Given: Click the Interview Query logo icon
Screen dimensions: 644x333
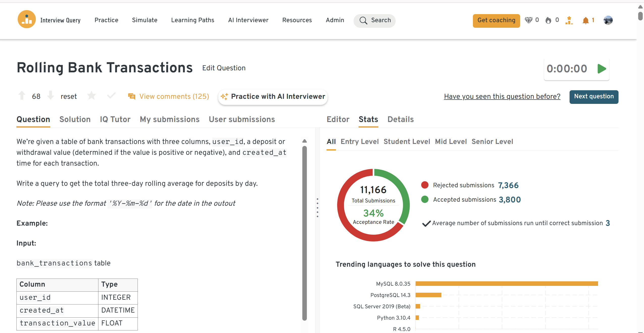Looking at the screenshot, I should pyautogui.click(x=26, y=20).
